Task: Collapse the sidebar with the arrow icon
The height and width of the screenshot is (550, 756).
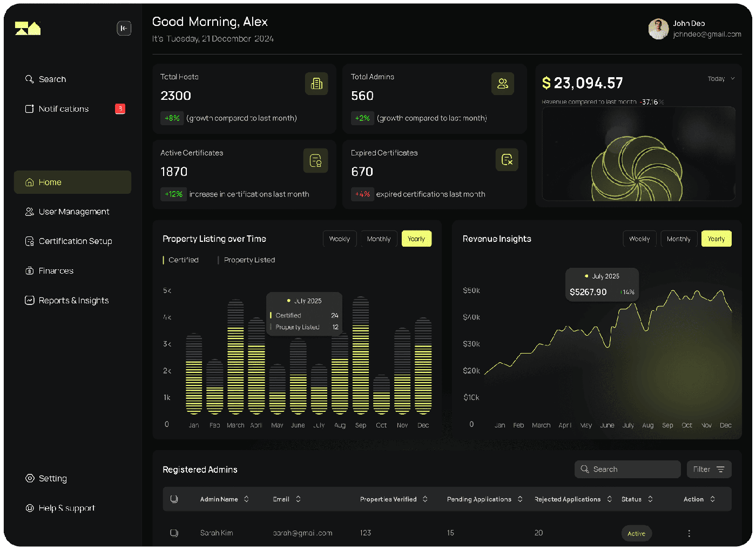Action: [124, 28]
